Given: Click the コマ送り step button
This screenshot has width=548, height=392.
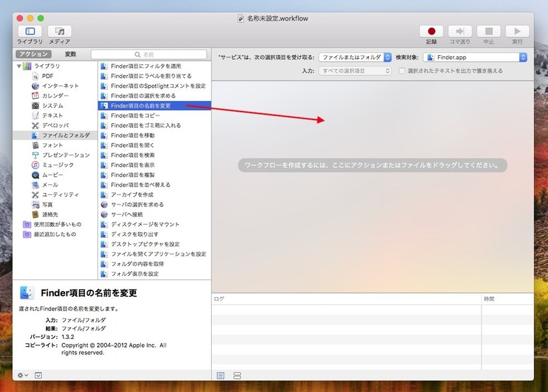Looking at the screenshot, I should pos(460,31).
